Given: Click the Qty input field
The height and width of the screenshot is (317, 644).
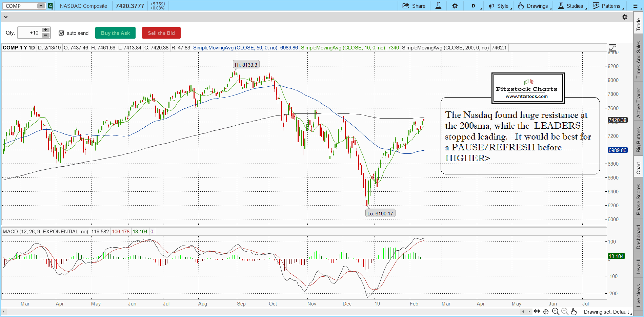Looking at the screenshot, I should click(x=29, y=33).
